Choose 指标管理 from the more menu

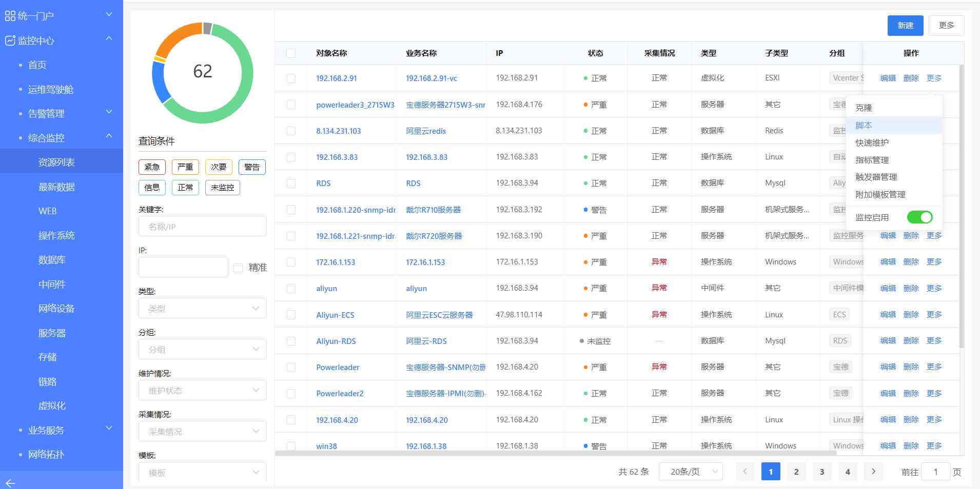894,160
